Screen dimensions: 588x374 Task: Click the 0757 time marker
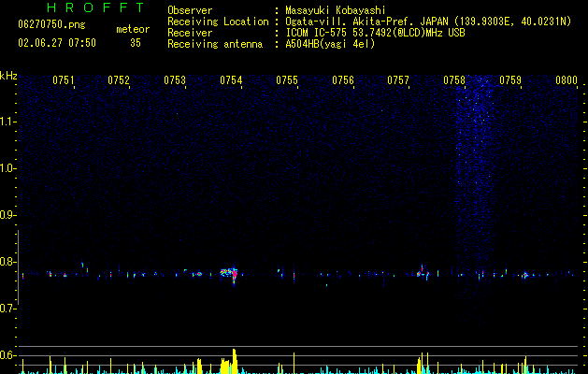[x=398, y=80]
